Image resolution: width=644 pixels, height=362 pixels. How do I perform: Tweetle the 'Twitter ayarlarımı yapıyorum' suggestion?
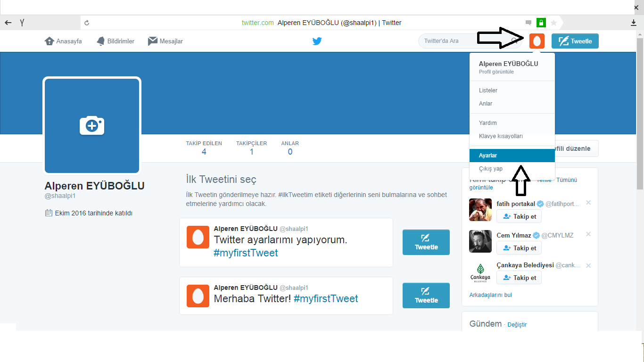coord(426,242)
